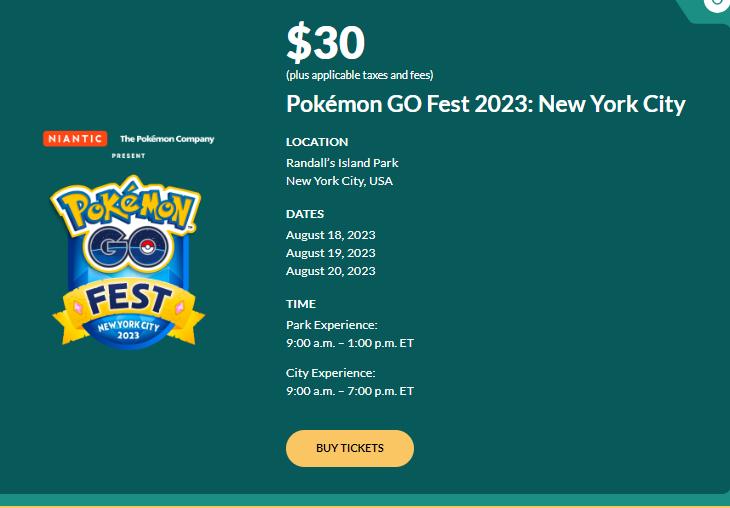
Task: Click the $30 ticket price
Action: coord(326,43)
